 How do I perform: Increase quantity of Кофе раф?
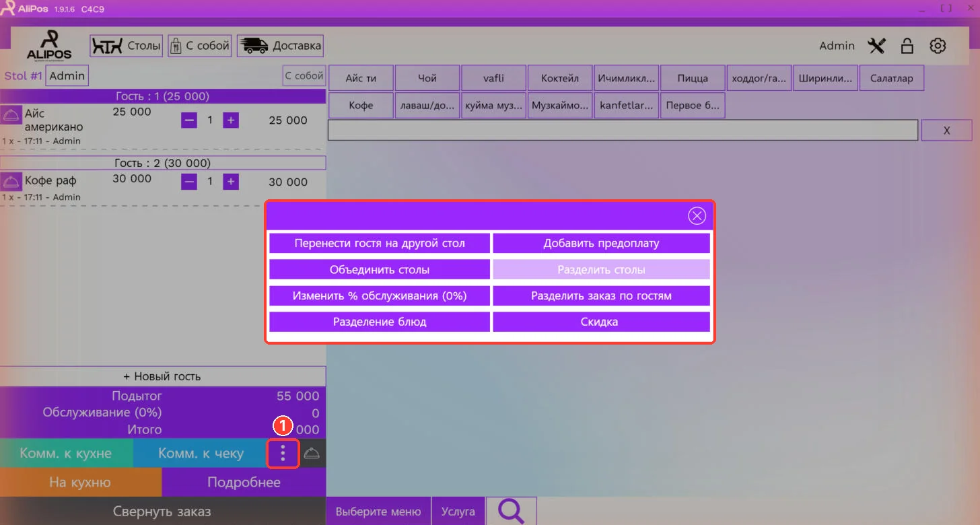click(x=231, y=182)
